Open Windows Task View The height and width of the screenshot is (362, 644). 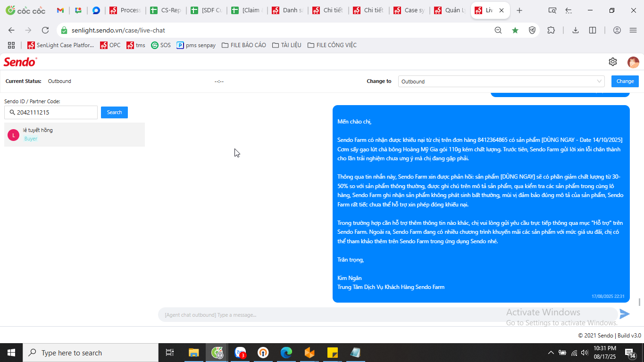170,353
